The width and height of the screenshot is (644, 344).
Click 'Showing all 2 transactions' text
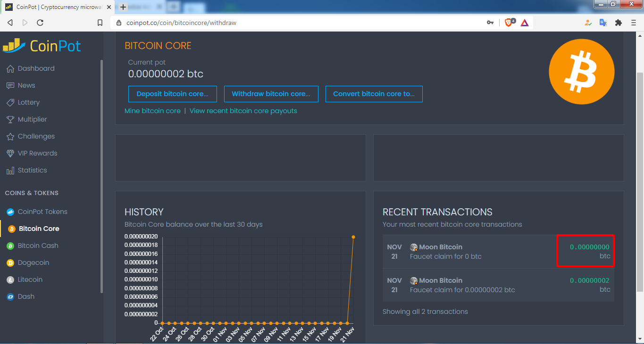tap(425, 311)
